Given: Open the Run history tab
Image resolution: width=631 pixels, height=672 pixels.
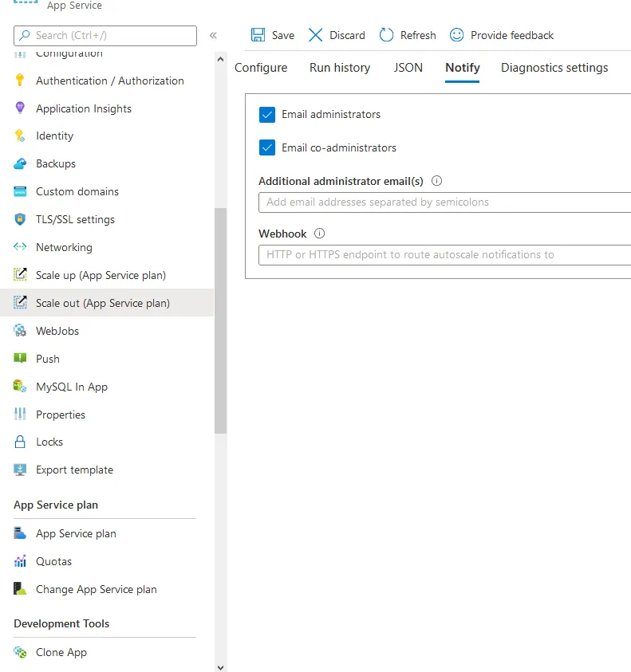Looking at the screenshot, I should coord(340,68).
